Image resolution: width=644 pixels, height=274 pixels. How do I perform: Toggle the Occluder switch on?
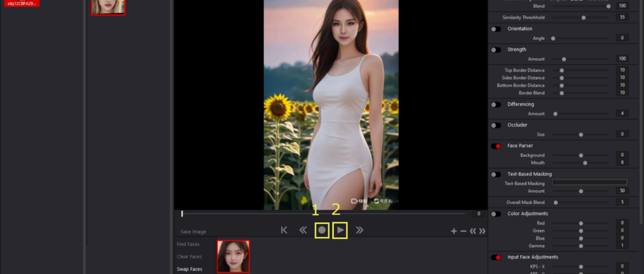pyautogui.click(x=496, y=125)
